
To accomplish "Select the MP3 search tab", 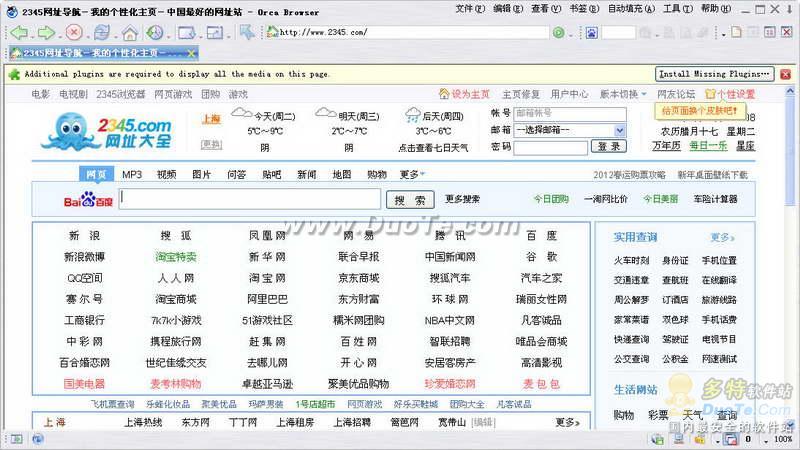I will pos(132,174).
